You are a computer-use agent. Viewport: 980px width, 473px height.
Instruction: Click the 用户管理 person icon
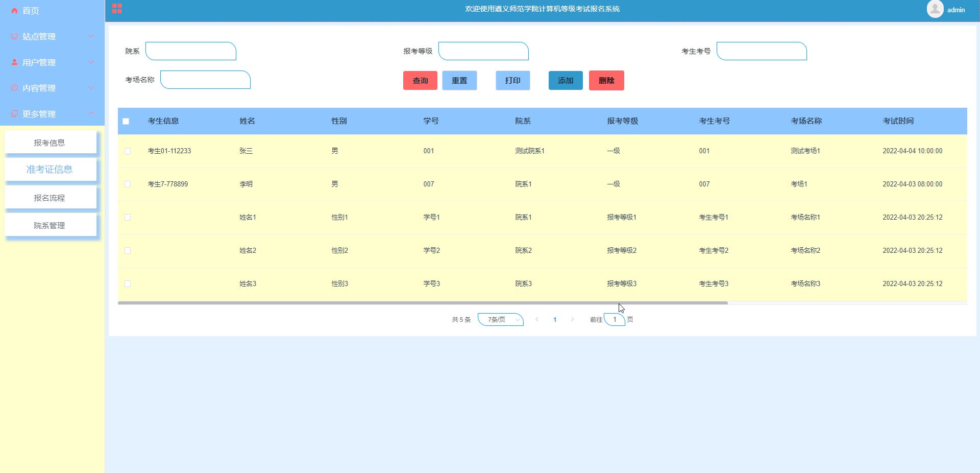pyautogui.click(x=14, y=62)
